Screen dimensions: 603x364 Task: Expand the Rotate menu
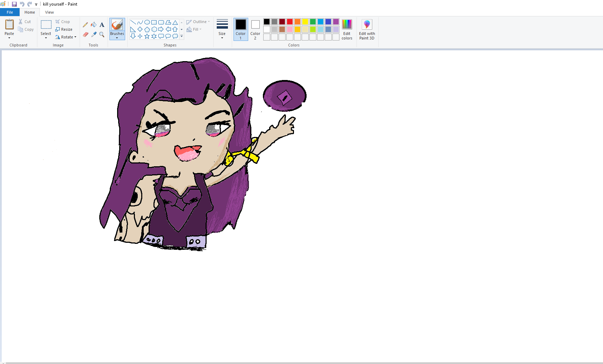point(66,37)
